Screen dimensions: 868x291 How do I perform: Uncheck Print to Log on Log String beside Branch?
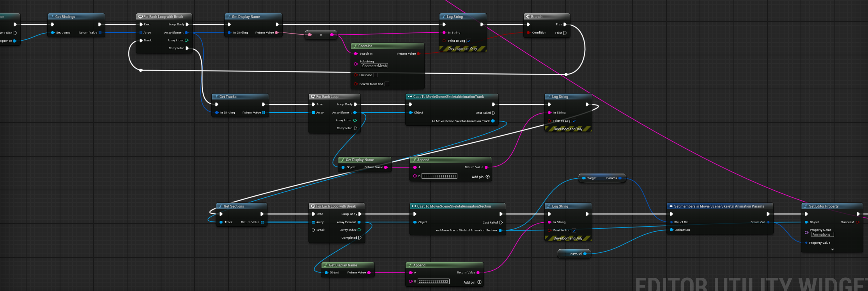(469, 41)
